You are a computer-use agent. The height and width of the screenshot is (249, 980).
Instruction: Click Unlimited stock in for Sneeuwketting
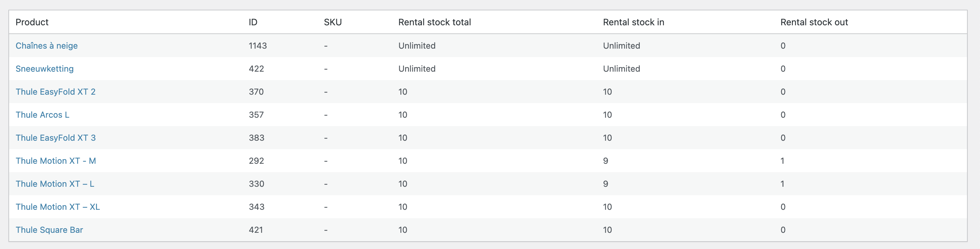coord(622,69)
